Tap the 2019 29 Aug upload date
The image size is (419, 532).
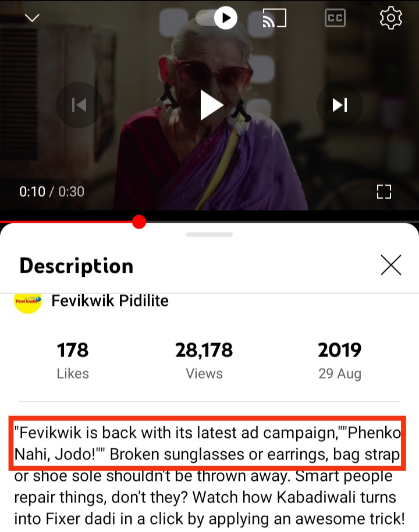click(340, 360)
